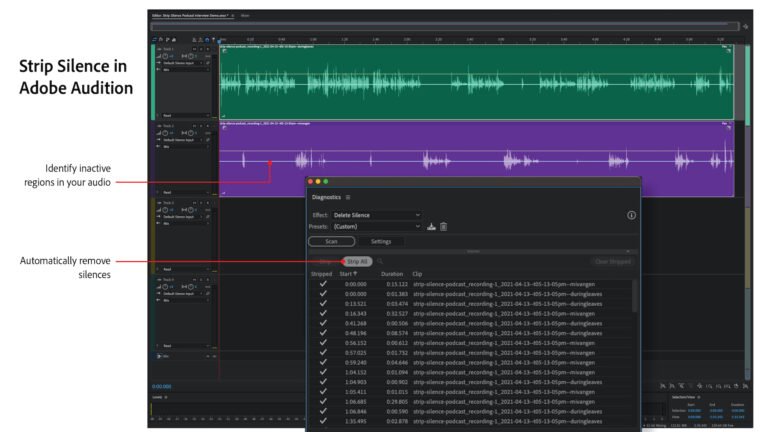Open Track 2 Default Stereo Input dropdown
The height and width of the screenshot is (432, 768).
183,140
